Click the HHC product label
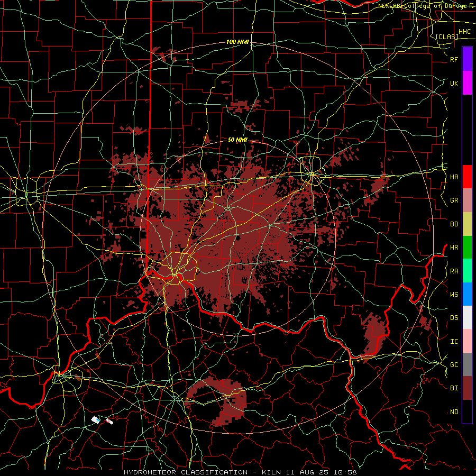The height and width of the screenshot is (476, 476). click(x=464, y=32)
